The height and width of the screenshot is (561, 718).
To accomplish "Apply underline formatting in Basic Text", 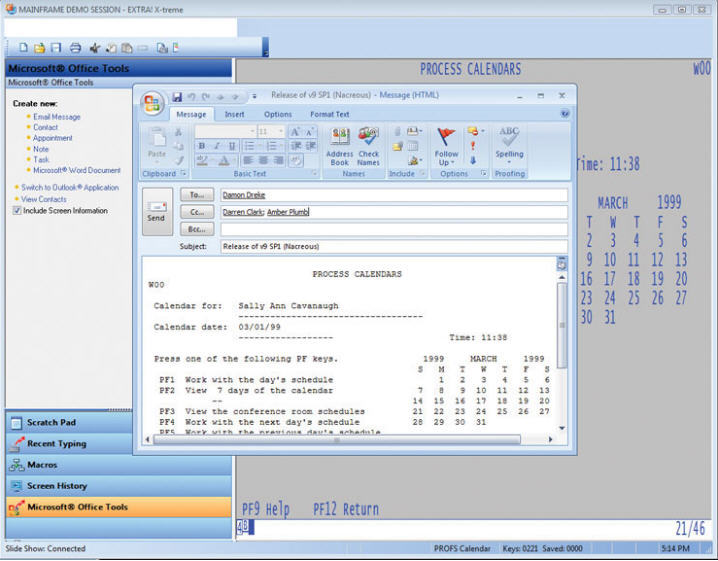I will 232,146.
